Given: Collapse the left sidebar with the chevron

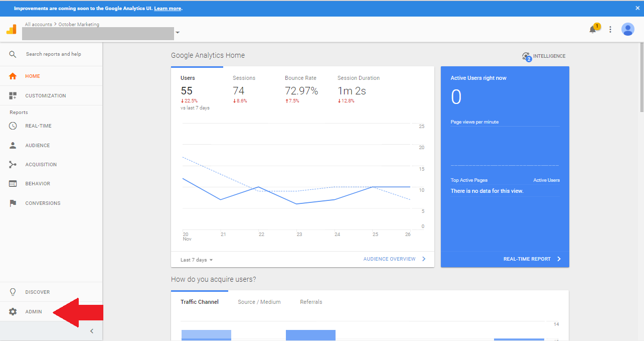Looking at the screenshot, I should click(x=92, y=331).
